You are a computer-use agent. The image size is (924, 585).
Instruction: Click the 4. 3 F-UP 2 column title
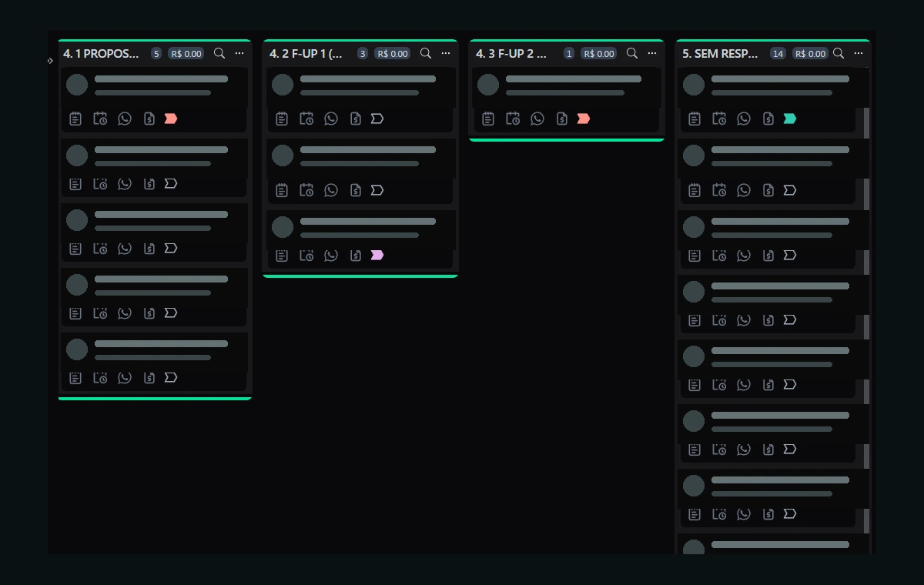[511, 53]
